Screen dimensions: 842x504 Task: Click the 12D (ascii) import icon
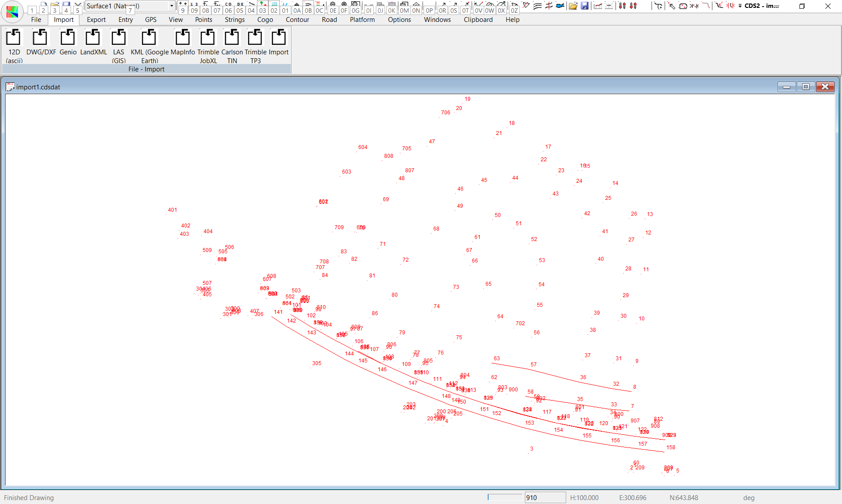coord(14,38)
